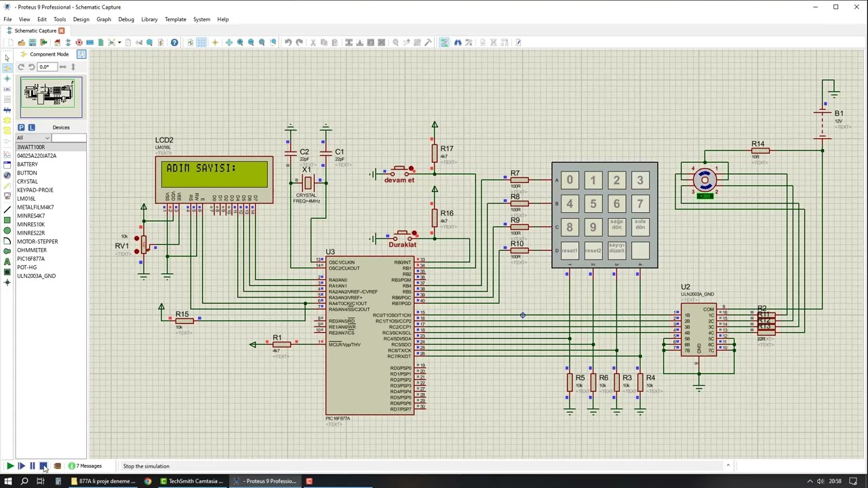Click the schematic overview thumbnail
Viewport: 868px width, 488px height.
51,97
